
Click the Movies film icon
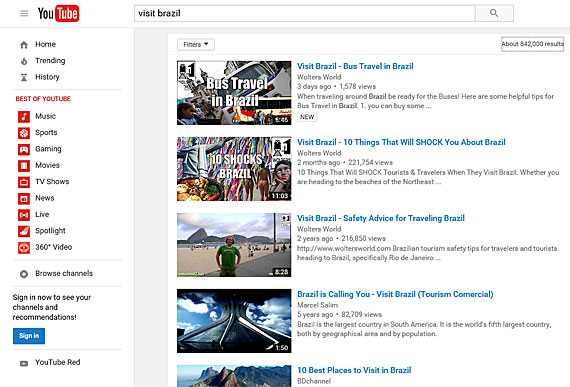coord(24,166)
